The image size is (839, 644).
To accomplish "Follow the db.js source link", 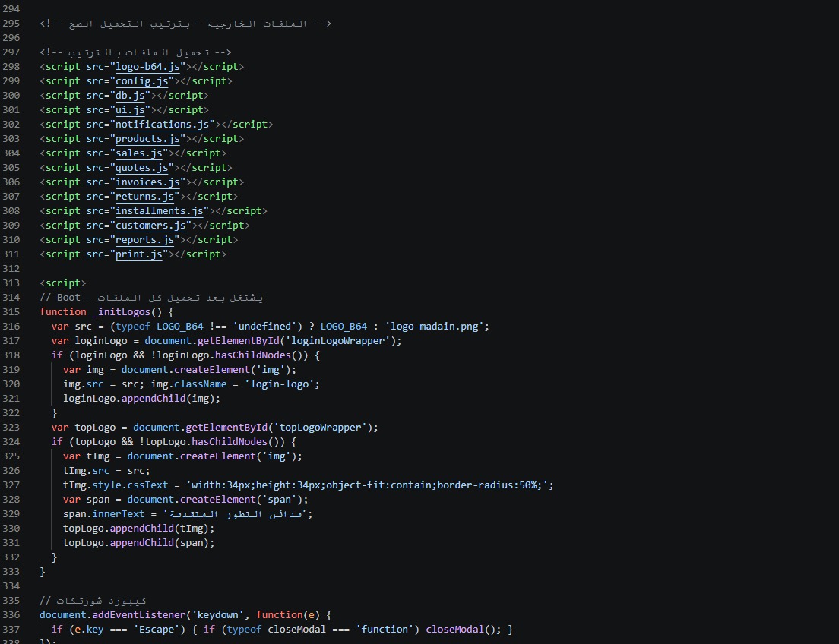I will [x=130, y=96].
